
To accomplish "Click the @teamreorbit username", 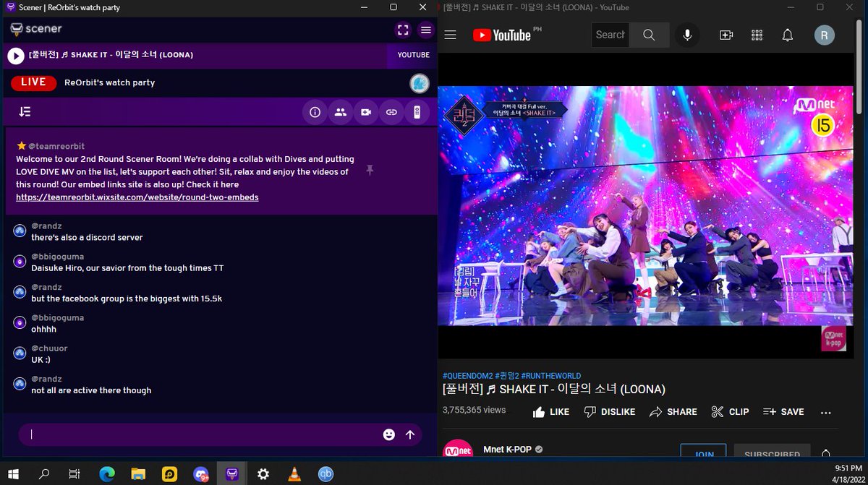I will click(x=56, y=146).
